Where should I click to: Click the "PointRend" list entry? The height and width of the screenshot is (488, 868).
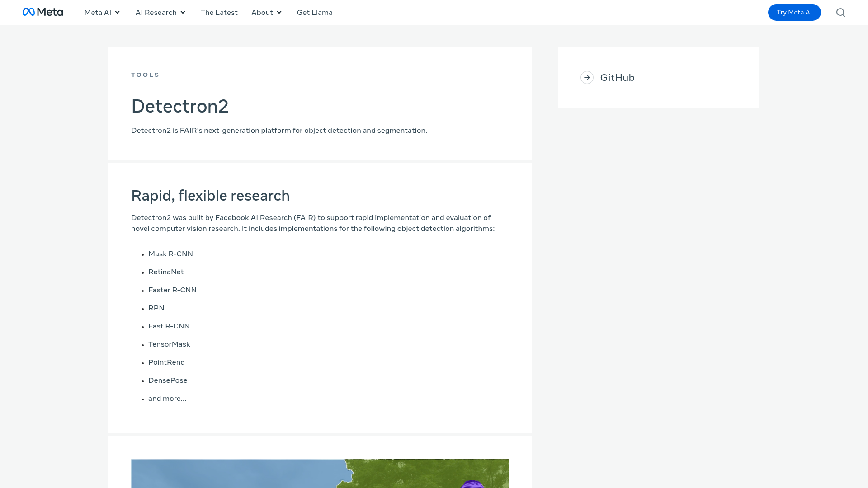coord(166,362)
